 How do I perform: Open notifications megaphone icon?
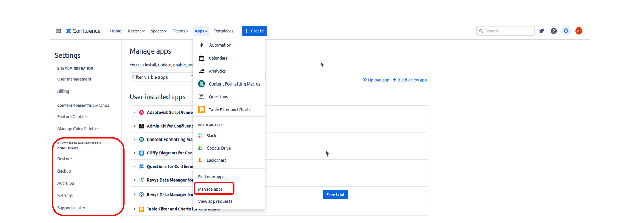[542, 31]
